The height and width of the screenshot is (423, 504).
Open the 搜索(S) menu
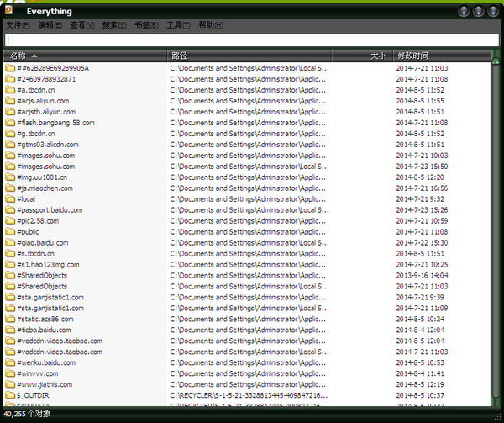tap(114, 25)
